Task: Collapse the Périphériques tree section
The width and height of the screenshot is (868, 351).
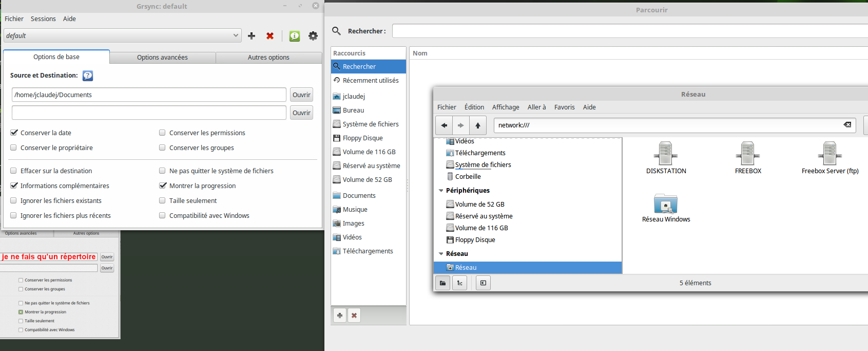Action: tap(441, 191)
